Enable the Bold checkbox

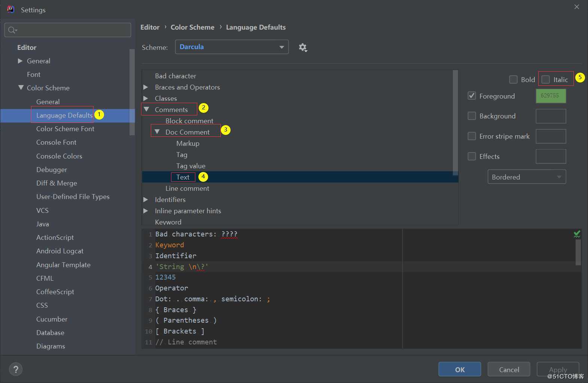pyautogui.click(x=513, y=79)
